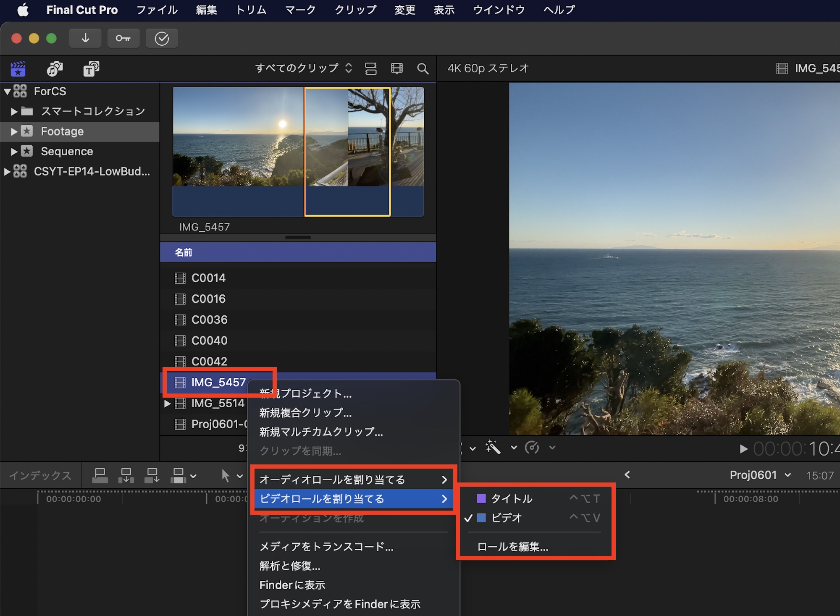The width and height of the screenshot is (840, 616).
Task: Click the browser search magnifier icon
Action: coord(423,68)
